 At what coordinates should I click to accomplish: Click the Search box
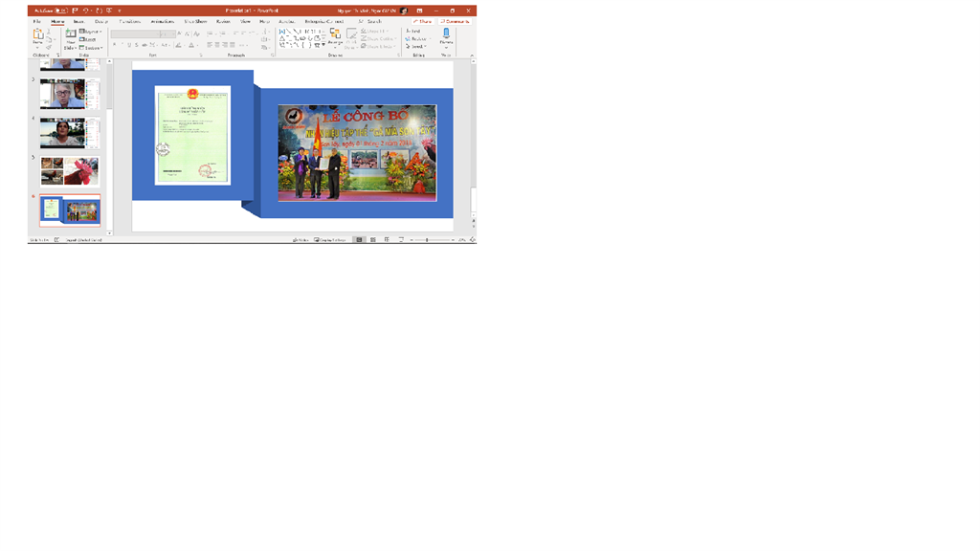pos(370,21)
